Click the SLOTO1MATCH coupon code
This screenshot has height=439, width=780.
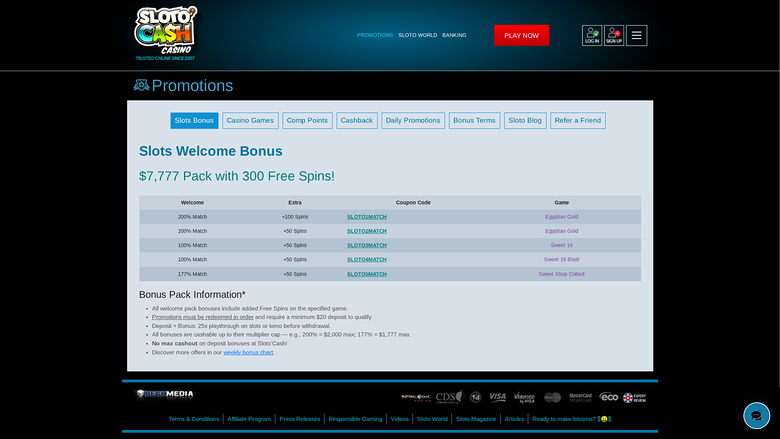click(x=367, y=217)
